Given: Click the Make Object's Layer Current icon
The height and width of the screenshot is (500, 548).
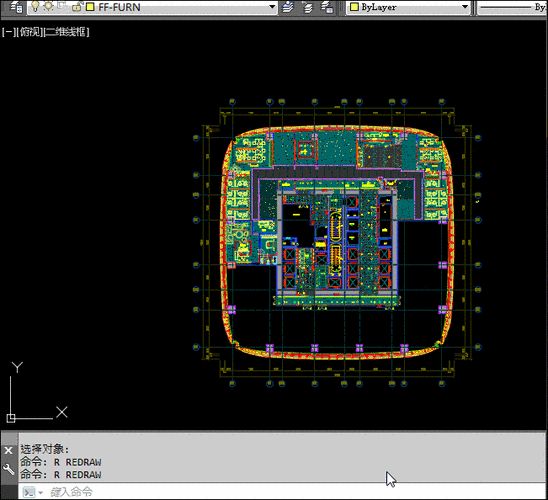Looking at the screenshot, I should [x=288, y=7].
